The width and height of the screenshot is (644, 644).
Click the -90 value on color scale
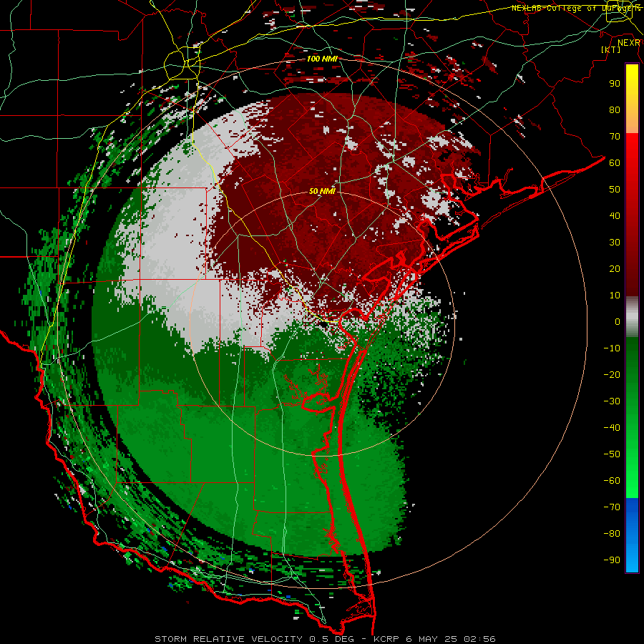(612, 560)
